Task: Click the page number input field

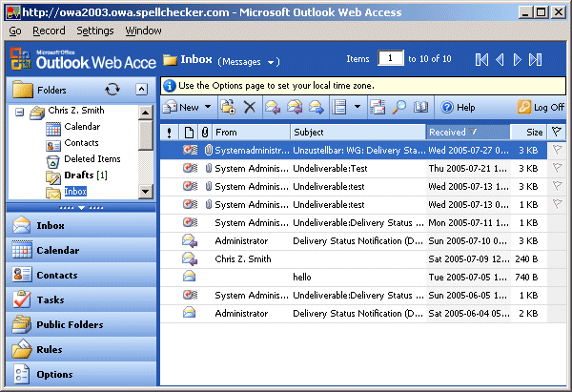Action: click(x=390, y=60)
